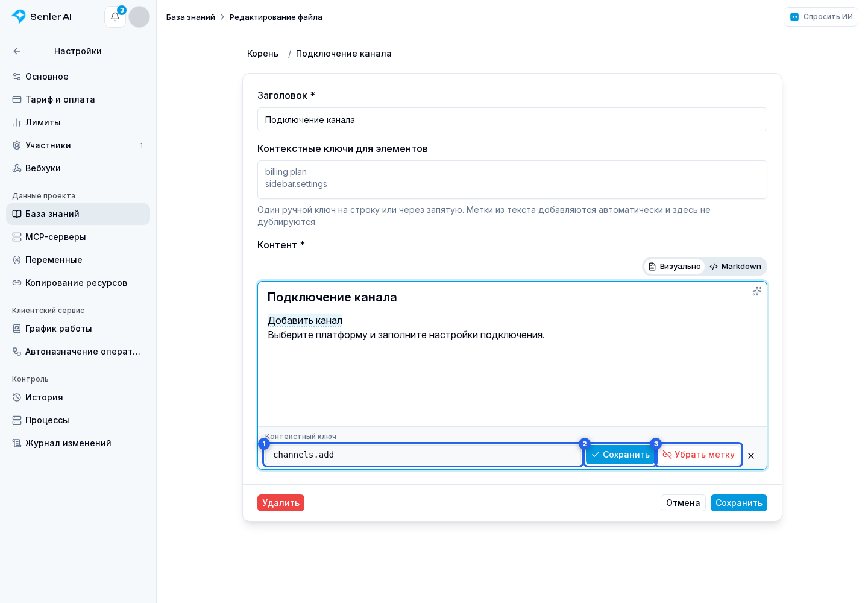
Task: Close the context key panel
Action: tap(751, 456)
